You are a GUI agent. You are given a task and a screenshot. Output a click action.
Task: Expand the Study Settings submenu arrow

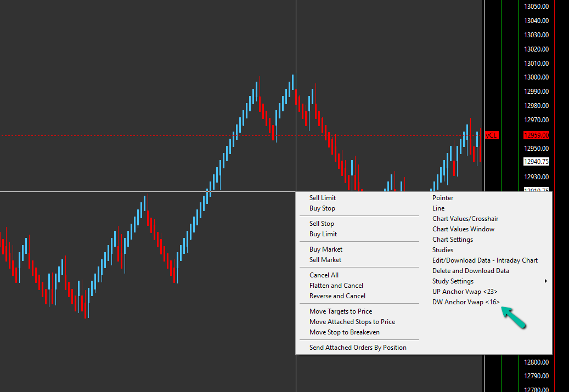pos(545,281)
